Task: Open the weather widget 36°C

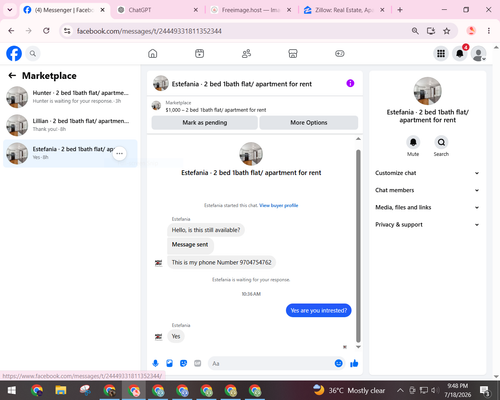Action: pyautogui.click(x=349, y=390)
